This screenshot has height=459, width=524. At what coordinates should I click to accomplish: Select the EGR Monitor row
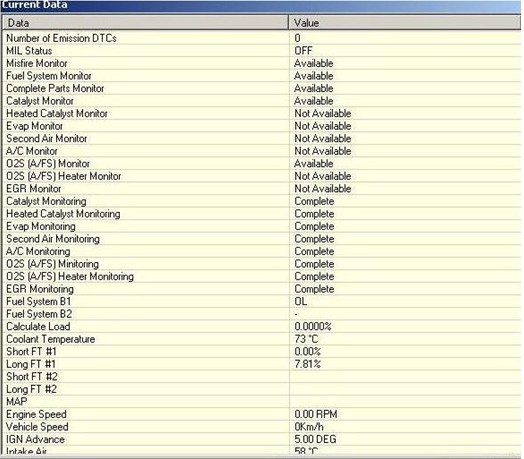pos(261,189)
